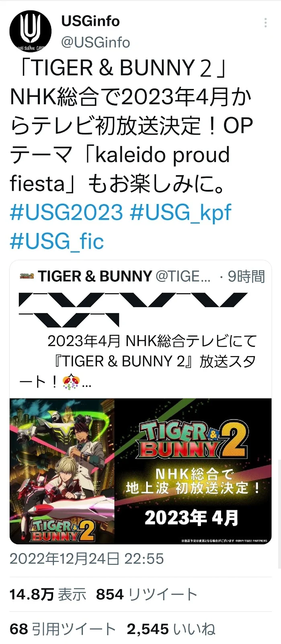Open the USGinfo display name
The width and height of the screenshot is (281, 644).
[x=90, y=21]
